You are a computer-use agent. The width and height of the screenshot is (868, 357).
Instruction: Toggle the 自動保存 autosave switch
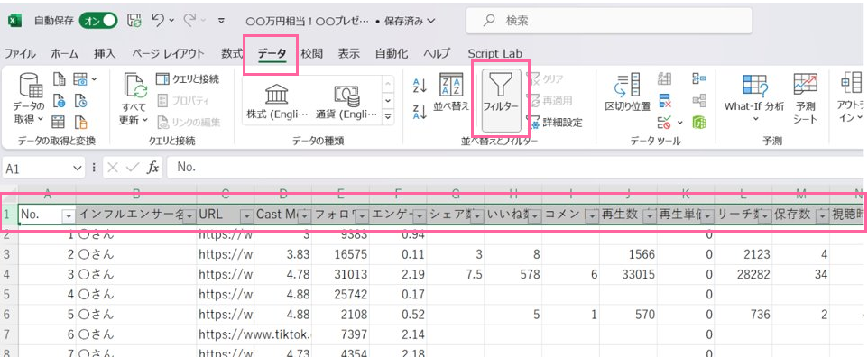click(98, 21)
